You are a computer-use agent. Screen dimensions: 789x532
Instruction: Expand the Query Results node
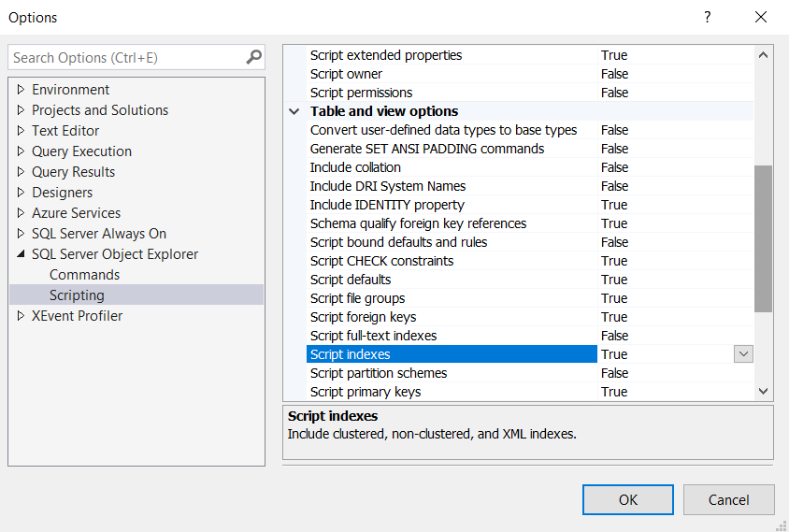[x=21, y=172]
